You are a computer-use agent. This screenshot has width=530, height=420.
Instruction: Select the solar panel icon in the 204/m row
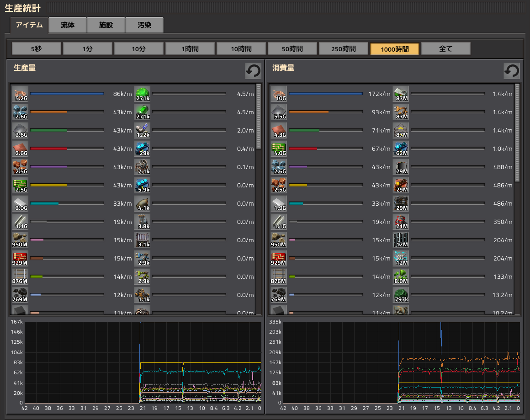tap(401, 240)
